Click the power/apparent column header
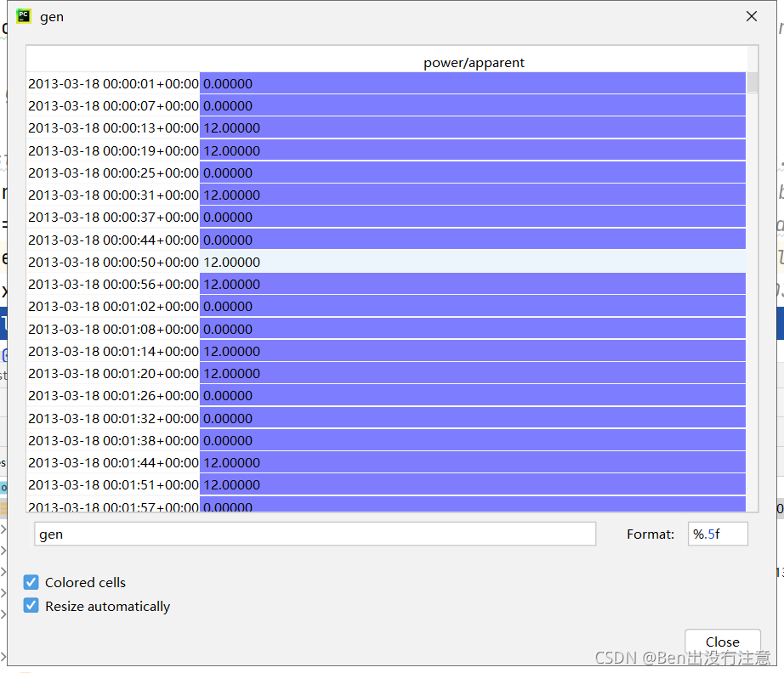784x673 pixels. coord(474,62)
